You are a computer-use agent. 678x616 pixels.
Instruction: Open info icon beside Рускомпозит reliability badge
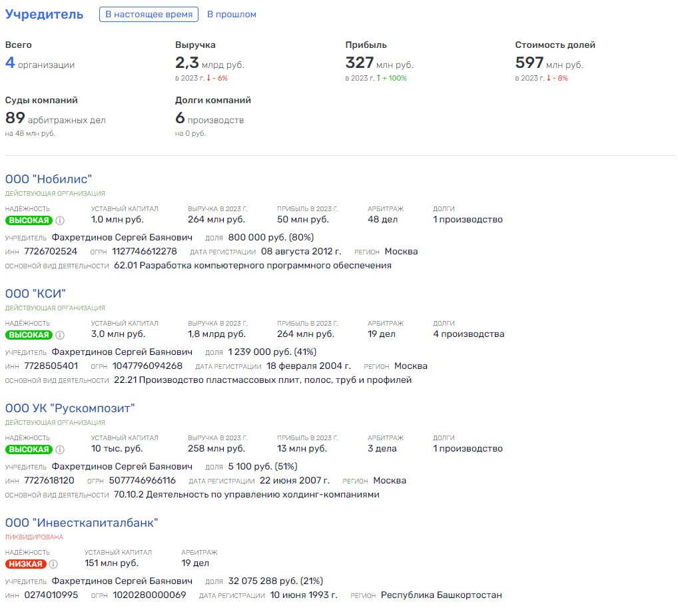(60, 450)
